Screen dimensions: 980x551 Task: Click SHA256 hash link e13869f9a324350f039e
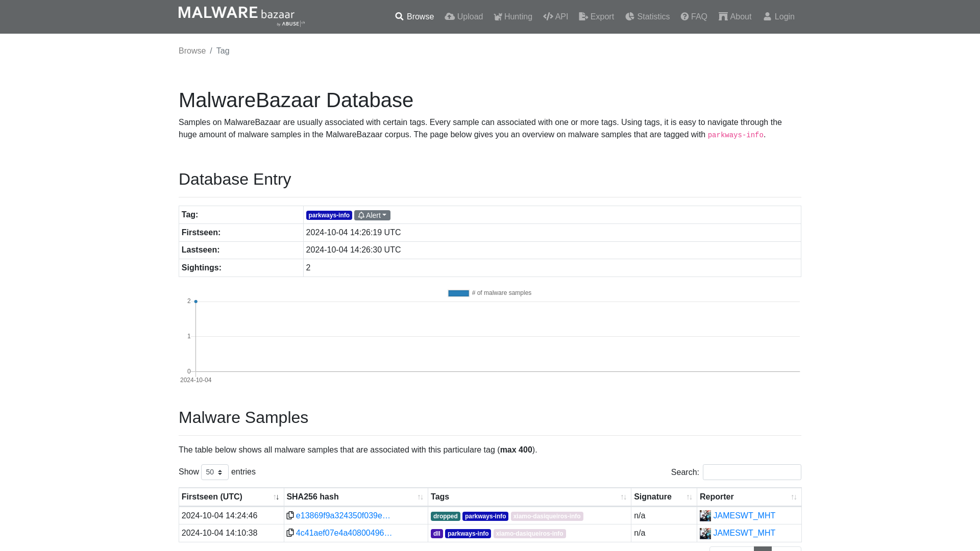pyautogui.click(x=342, y=515)
